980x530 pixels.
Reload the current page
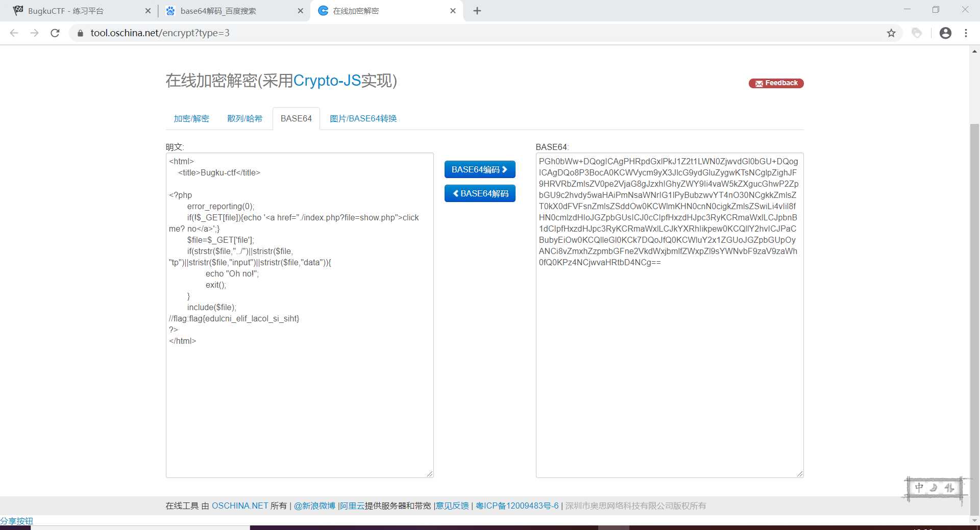click(55, 33)
